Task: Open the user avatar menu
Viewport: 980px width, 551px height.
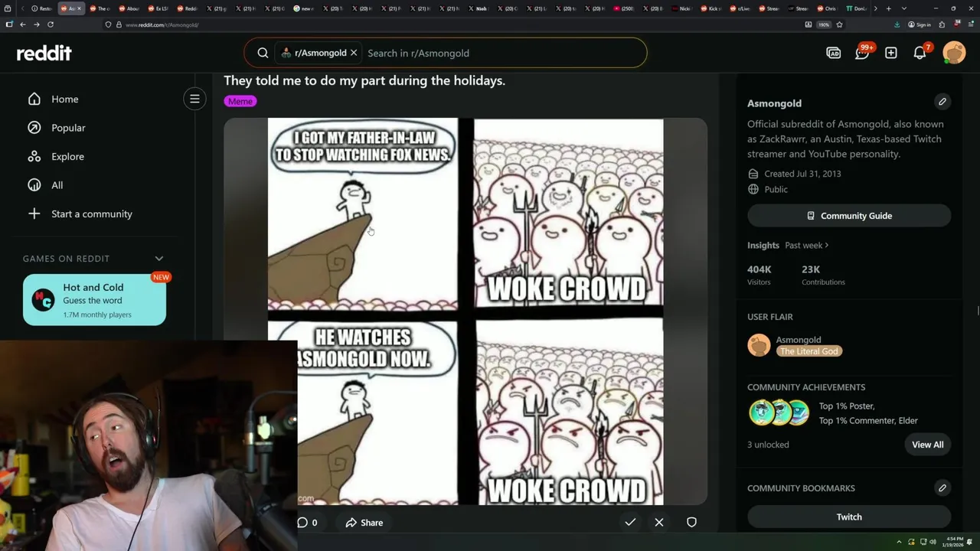Action: [x=954, y=53]
